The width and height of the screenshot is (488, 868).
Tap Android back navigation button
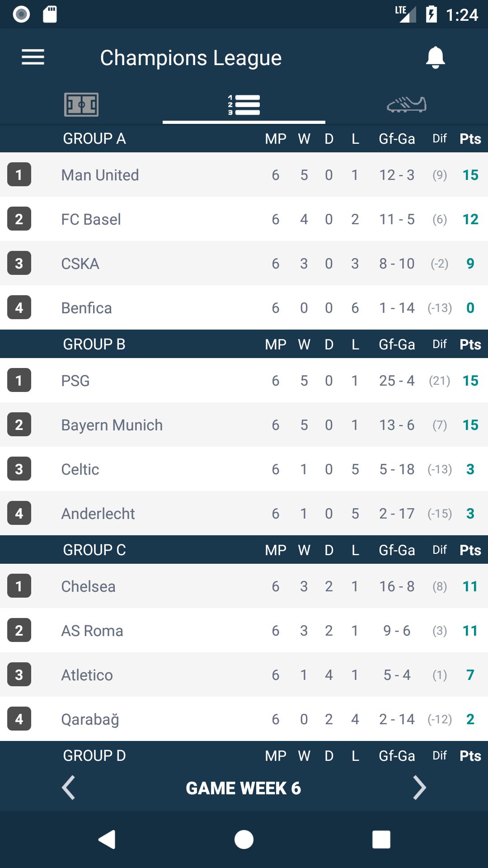[x=107, y=840]
